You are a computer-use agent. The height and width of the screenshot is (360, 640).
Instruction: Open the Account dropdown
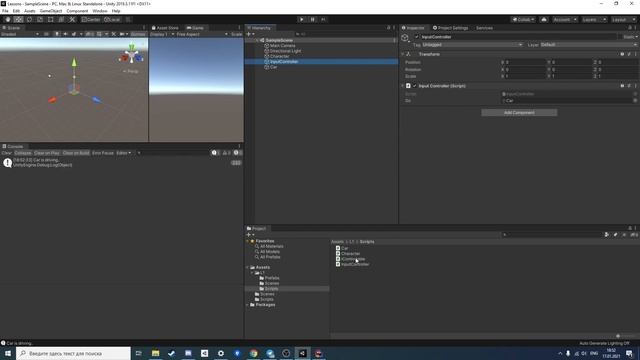pyautogui.click(x=565, y=19)
